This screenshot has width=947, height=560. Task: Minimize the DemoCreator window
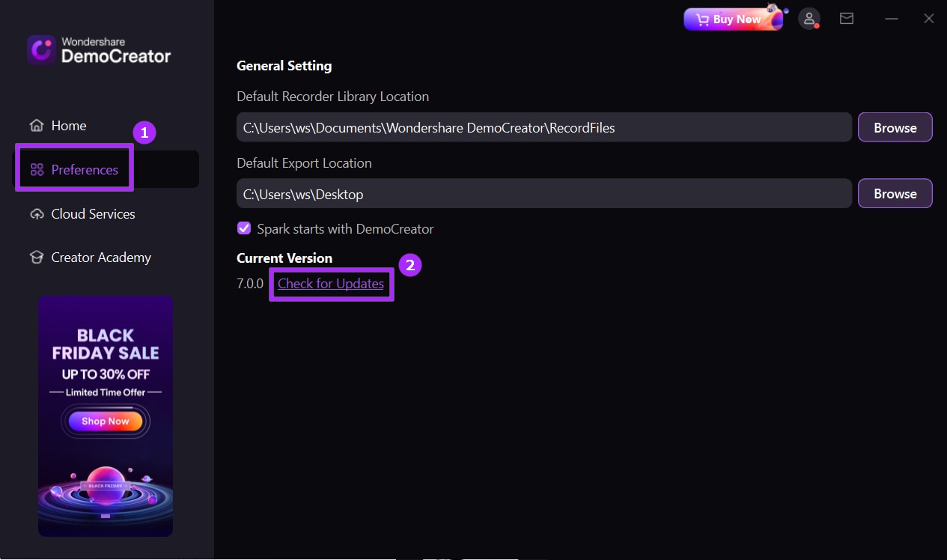pos(891,19)
